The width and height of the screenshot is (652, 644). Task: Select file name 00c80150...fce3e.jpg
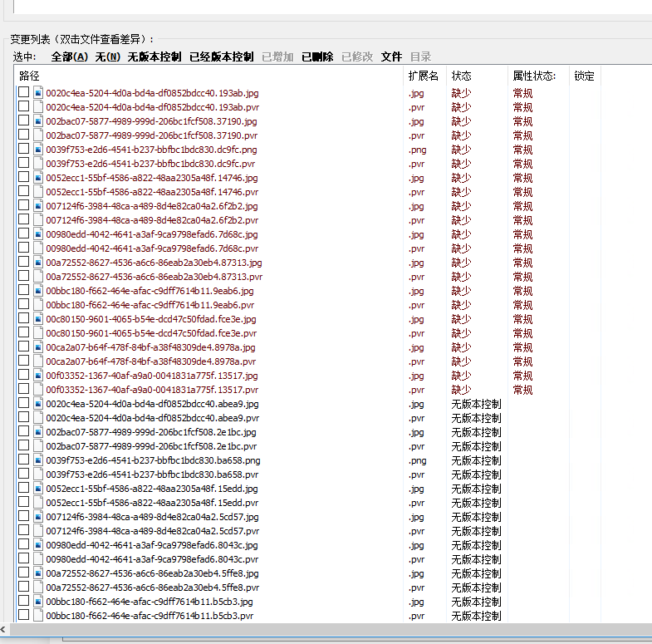[x=151, y=319]
